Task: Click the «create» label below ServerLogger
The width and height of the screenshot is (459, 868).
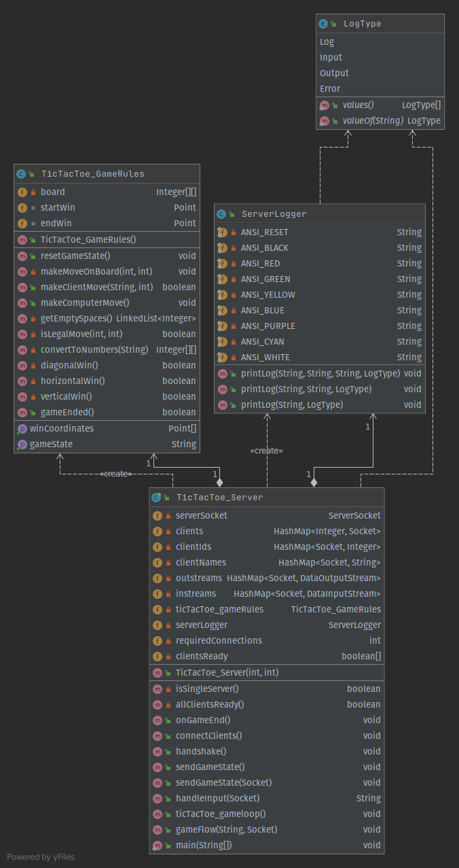Action: (266, 450)
